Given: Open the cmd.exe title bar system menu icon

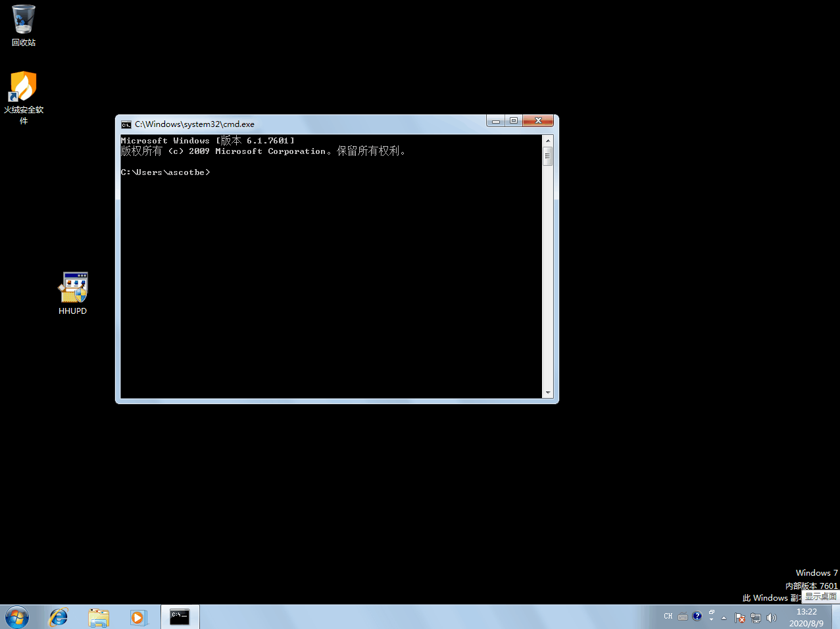Looking at the screenshot, I should click(126, 124).
